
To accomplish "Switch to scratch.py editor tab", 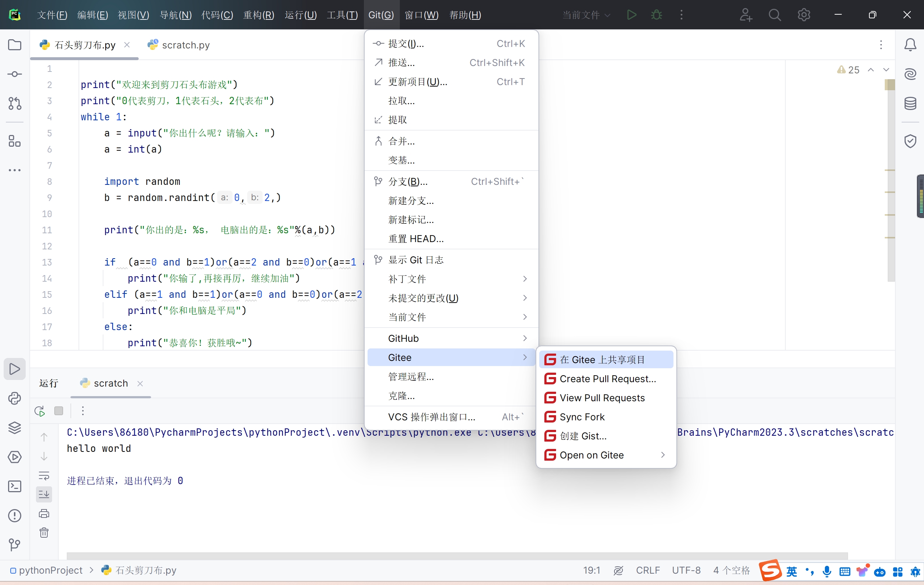I will [x=179, y=45].
